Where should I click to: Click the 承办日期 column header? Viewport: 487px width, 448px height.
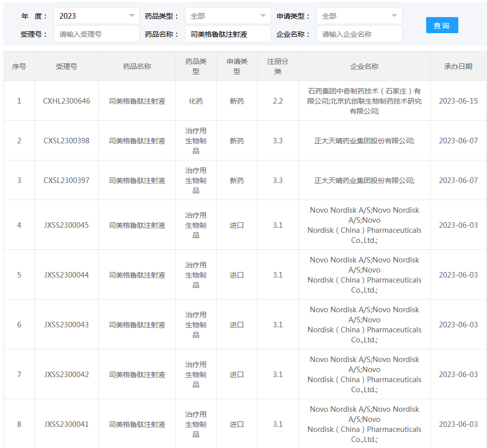click(458, 66)
